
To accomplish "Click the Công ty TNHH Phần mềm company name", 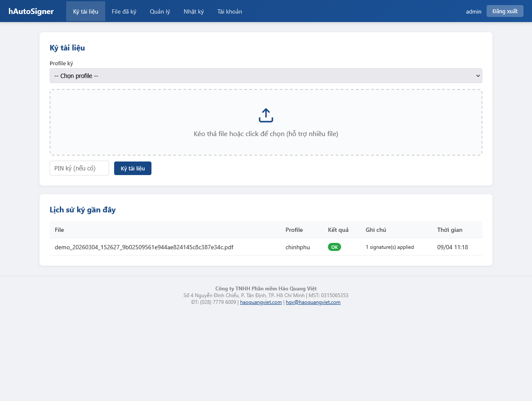I will point(266,289).
